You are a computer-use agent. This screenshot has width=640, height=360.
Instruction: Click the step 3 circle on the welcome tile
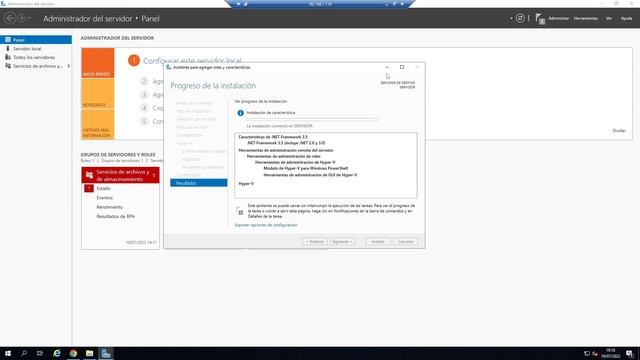[144, 95]
